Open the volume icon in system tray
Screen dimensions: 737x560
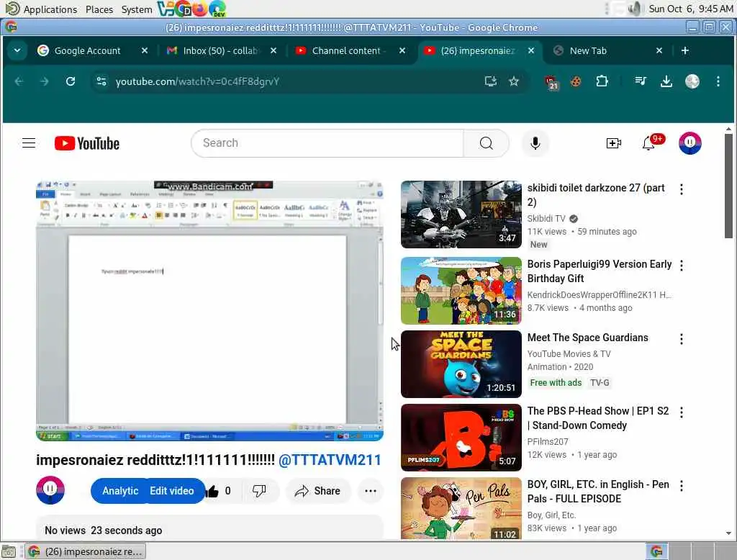(634, 9)
